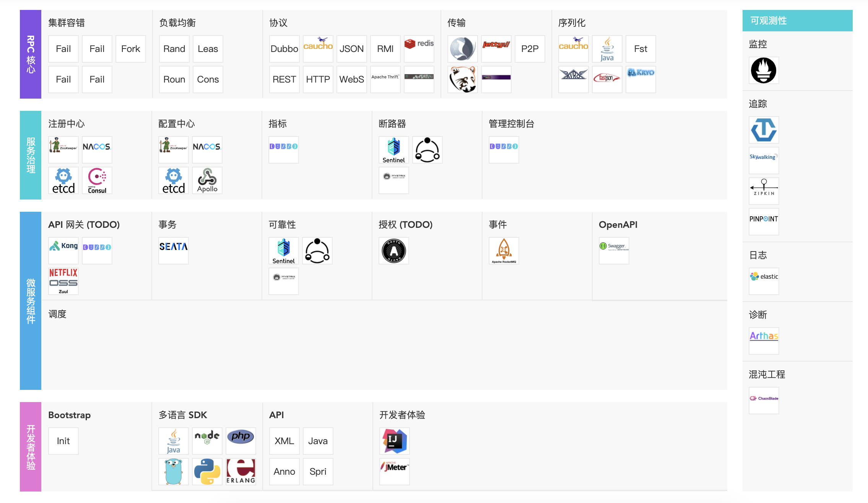Click the Netflix OSS Zuul logo
The height and width of the screenshot is (503, 868).
[x=63, y=281]
